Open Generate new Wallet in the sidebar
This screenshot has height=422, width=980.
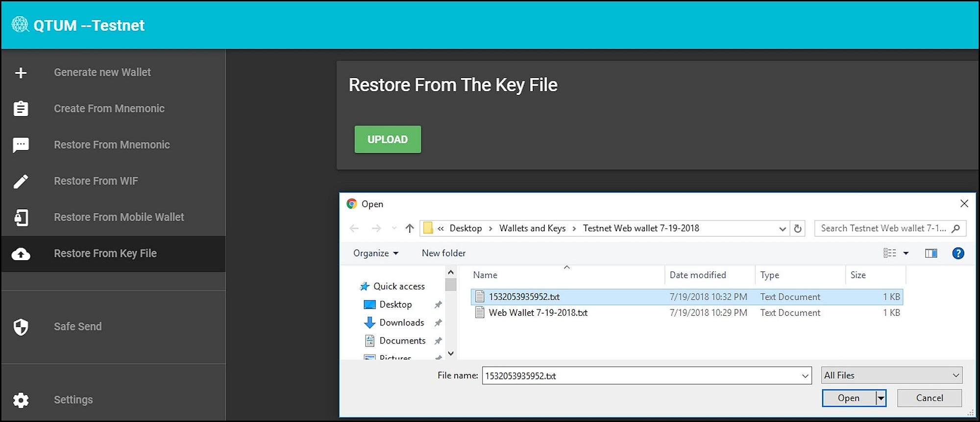point(102,73)
